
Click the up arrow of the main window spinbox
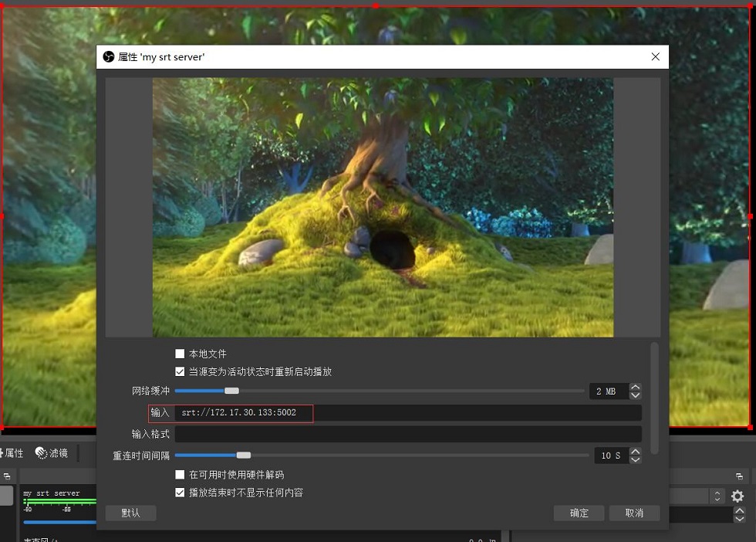[739, 510]
